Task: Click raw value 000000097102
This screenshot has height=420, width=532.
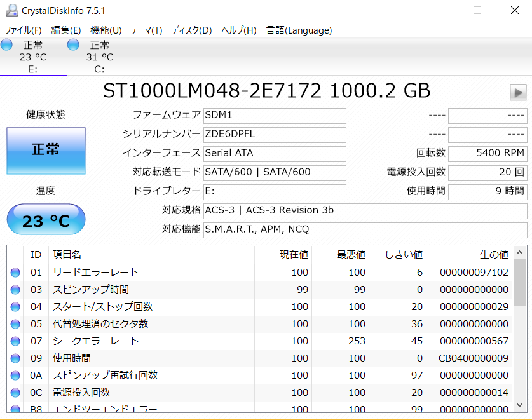Action: [474, 273]
